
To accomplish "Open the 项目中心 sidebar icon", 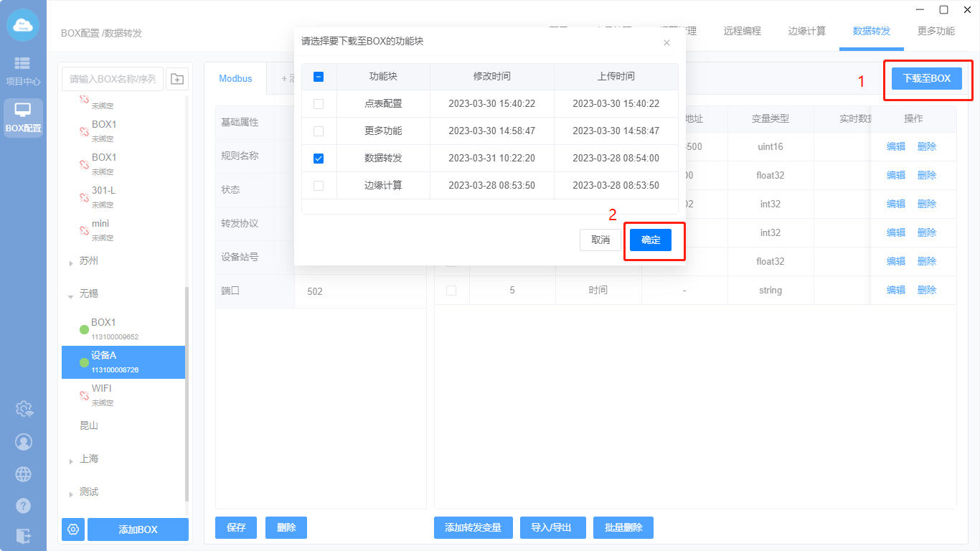I will point(23,70).
